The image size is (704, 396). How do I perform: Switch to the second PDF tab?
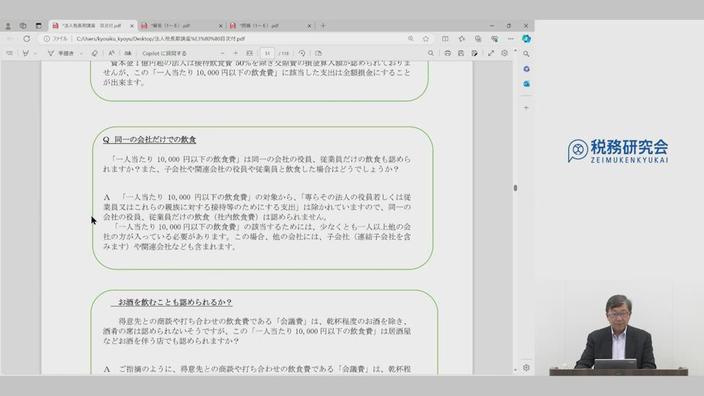click(180, 26)
